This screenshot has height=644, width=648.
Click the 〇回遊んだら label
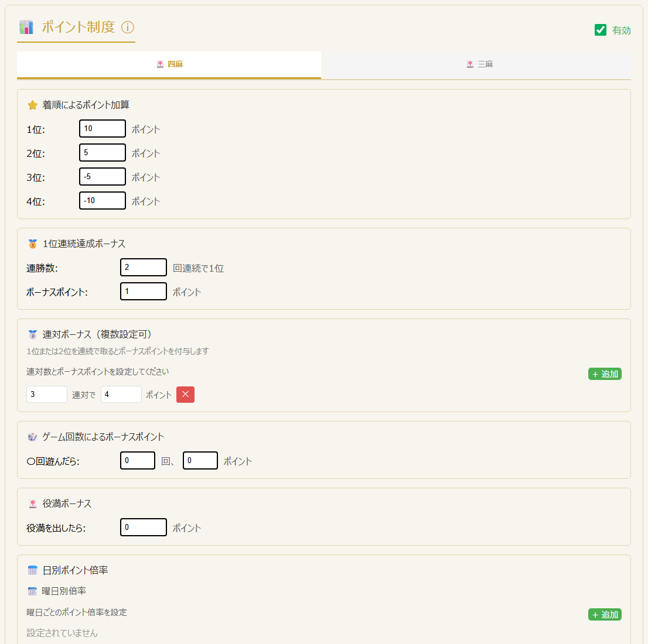pos(53,461)
